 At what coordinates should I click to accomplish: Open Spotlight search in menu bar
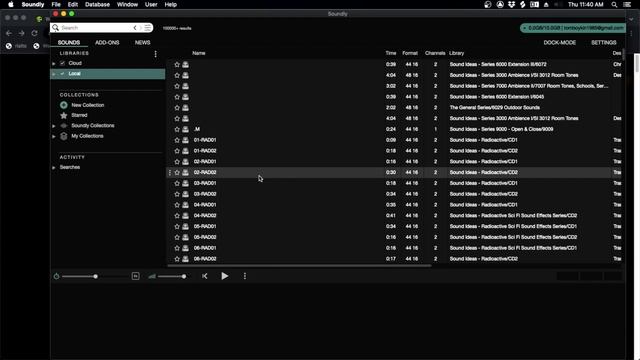614,4
